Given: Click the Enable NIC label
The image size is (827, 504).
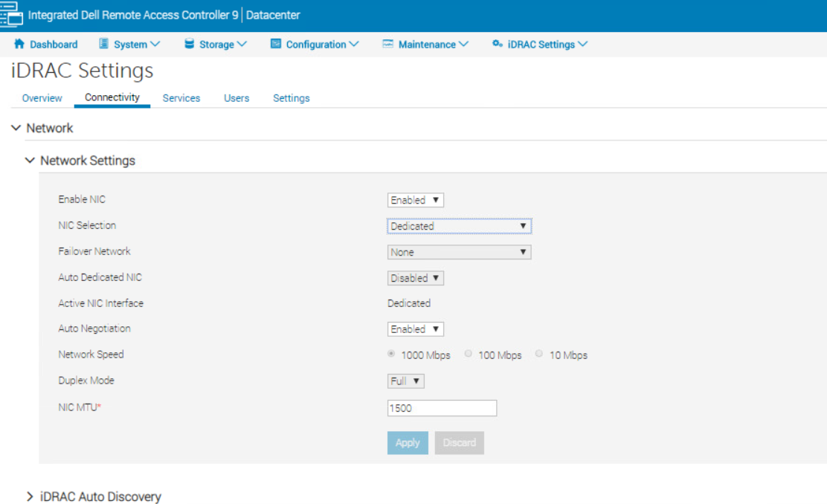Looking at the screenshot, I should [x=82, y=199].
